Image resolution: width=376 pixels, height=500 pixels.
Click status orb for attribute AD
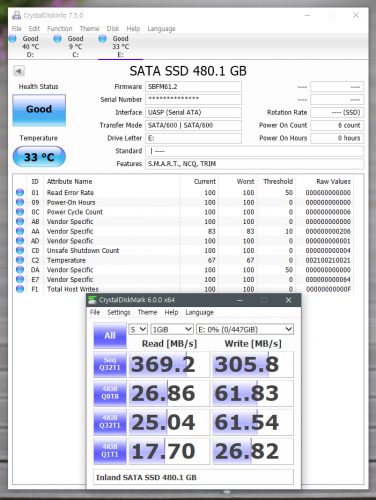coord(20,241)
